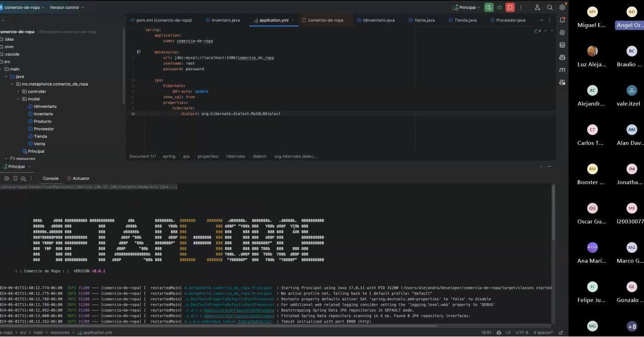Open the Database tool window icon
The height and width of the screenshot is (337, 644).
coord(562,45)
